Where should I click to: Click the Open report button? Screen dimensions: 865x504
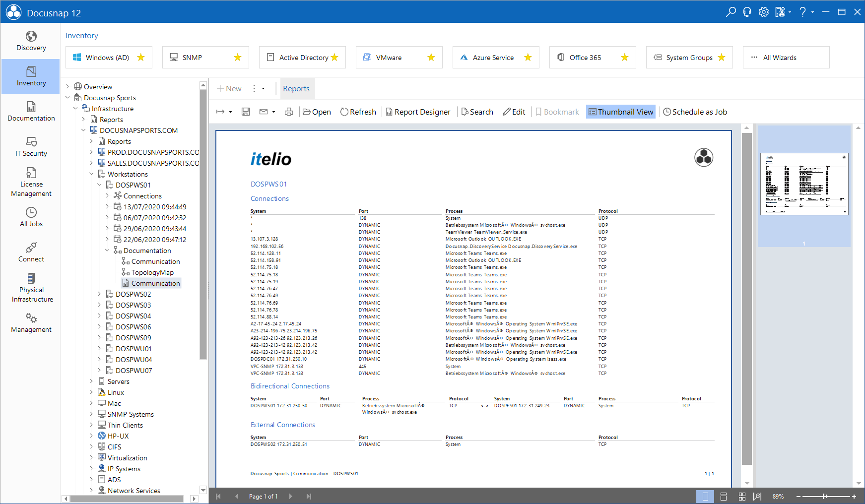[x=317, y=112]
